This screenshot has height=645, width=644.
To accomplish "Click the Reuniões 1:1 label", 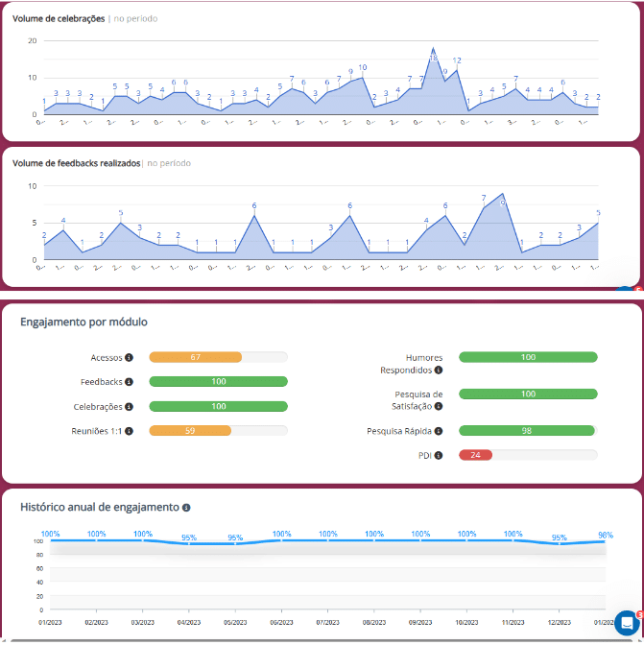I will coord(97,431).
